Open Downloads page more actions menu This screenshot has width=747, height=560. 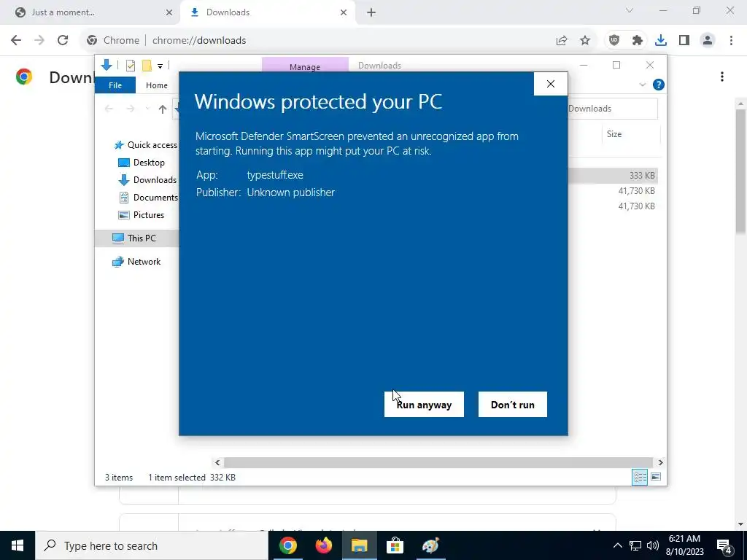(x=722, y=77)
